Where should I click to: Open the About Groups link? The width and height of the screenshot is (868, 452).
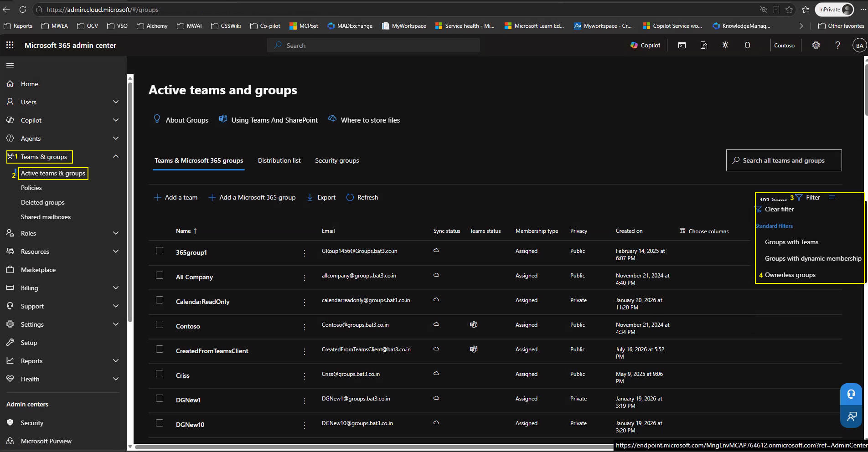pos(181,120)
